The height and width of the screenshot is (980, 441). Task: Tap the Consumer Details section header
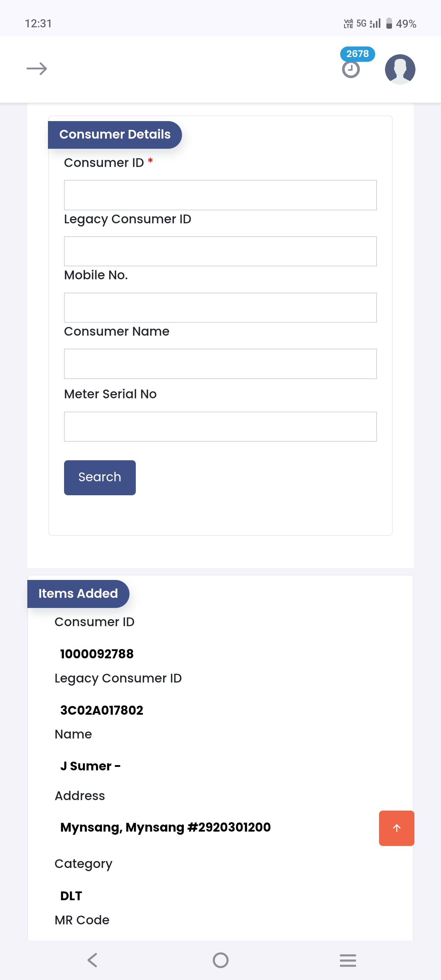tap(115, 135)
